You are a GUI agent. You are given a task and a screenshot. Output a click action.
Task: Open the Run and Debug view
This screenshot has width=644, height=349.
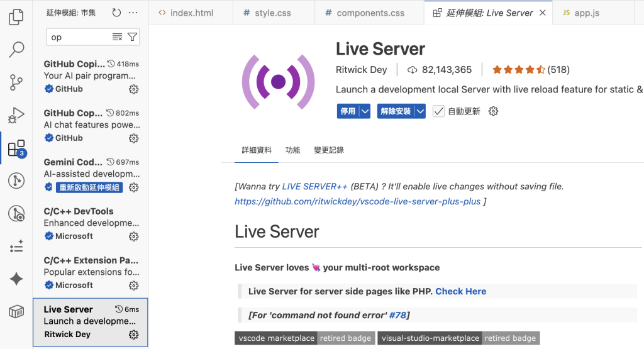pos(16,115)
